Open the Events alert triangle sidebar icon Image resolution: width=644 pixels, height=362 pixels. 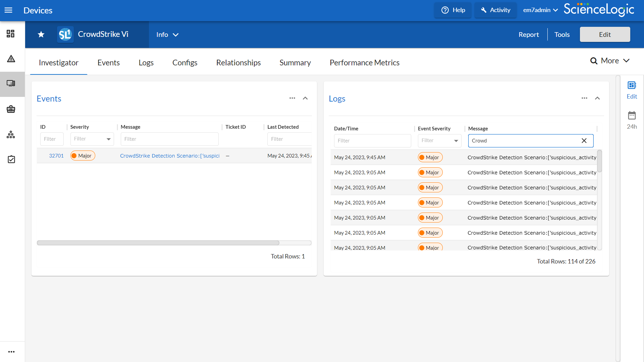11,59
